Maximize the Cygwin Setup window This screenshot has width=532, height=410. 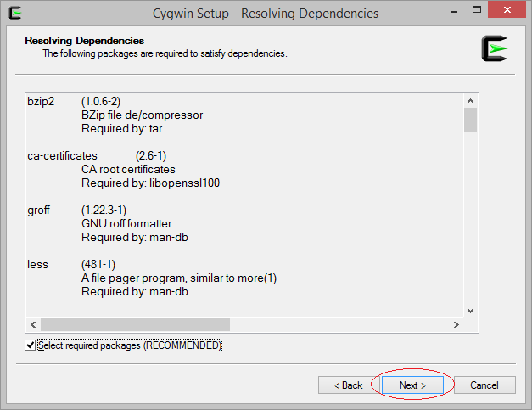pyautogui.click(x=477, y=10)
